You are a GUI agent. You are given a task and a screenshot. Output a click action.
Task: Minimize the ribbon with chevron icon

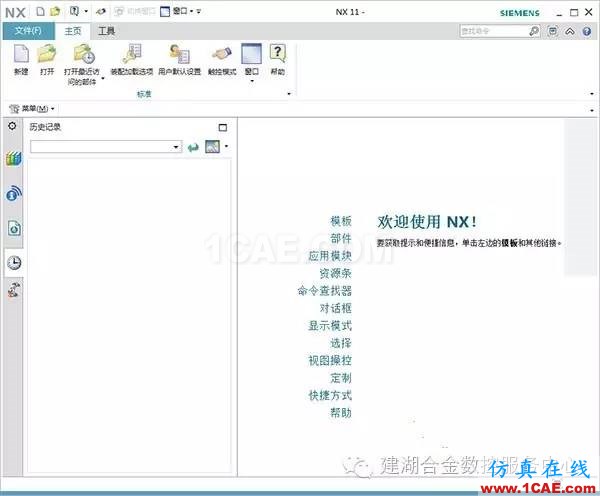pyautogui.click(x=570, y=31)
